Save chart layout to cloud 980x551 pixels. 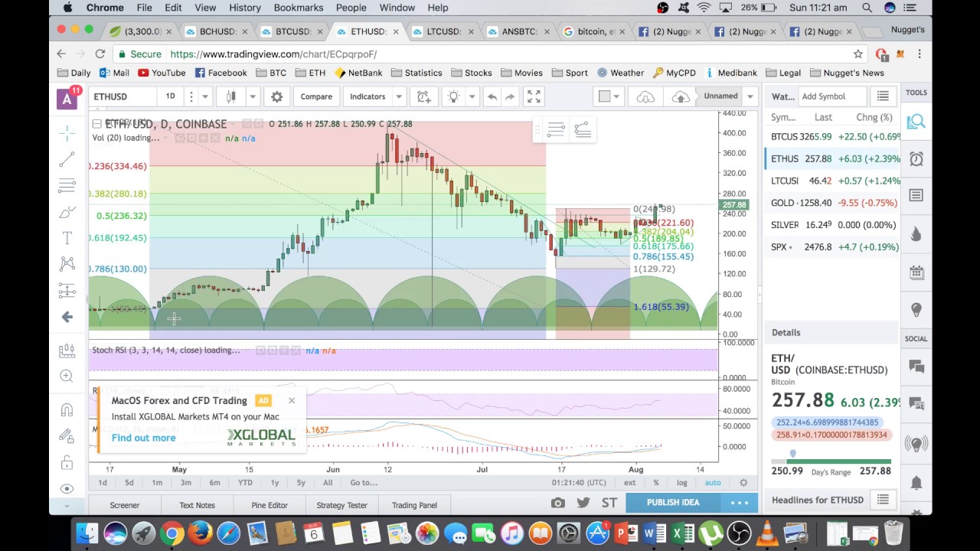681,96
